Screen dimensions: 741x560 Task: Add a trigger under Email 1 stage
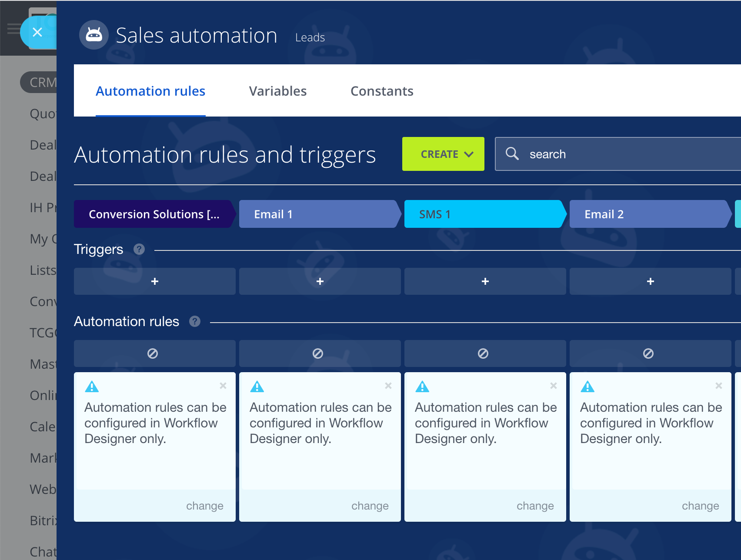[x=320, y=281]
